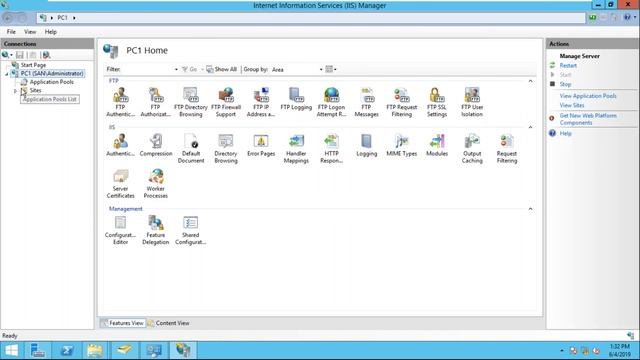Open FTP SSL Settings feature
The height and width of the screenshot is (360, 640).
[x=437, y=102]
